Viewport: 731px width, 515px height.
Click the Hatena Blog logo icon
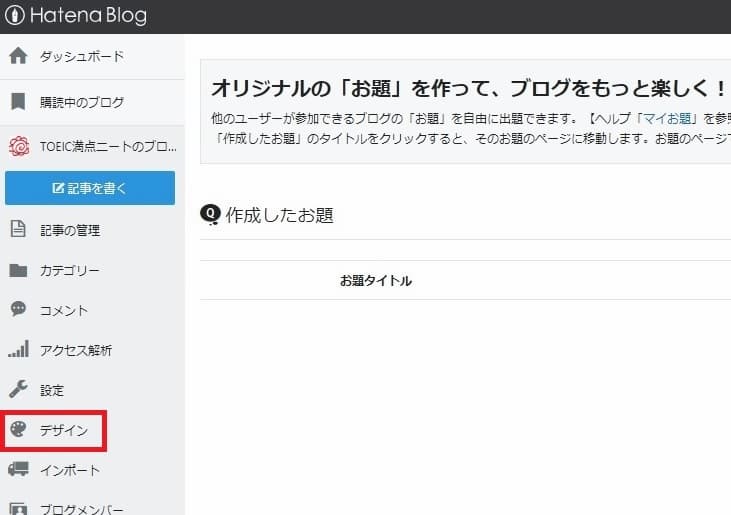(x=14, y=15)
